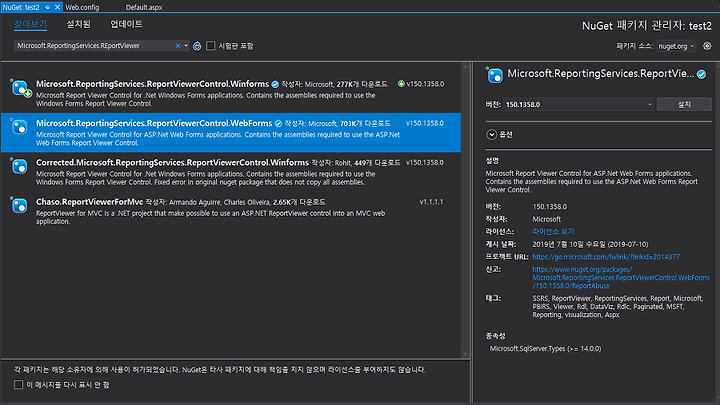This screenshot has width=720, height=405.
Task: Click the 게시 날짜 2019-07-10 value
Action: coord(591,244)
